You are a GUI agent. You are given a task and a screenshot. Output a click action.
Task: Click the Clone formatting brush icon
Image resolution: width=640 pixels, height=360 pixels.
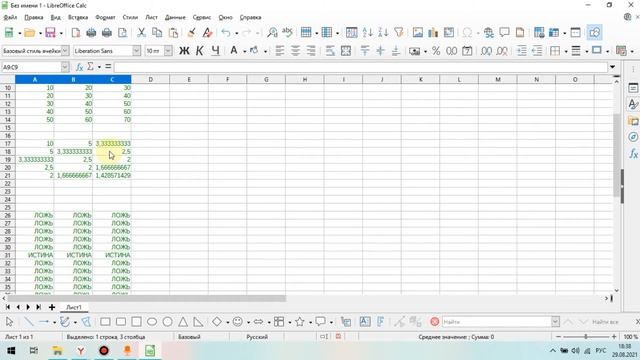click(191, 33)
